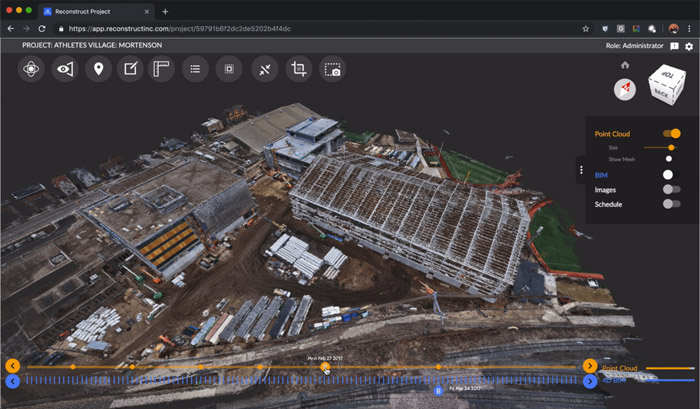The width and height of the screenshot is (700, 409).
Task: Select the floor plan measure tool
Action: coord(161,69)
